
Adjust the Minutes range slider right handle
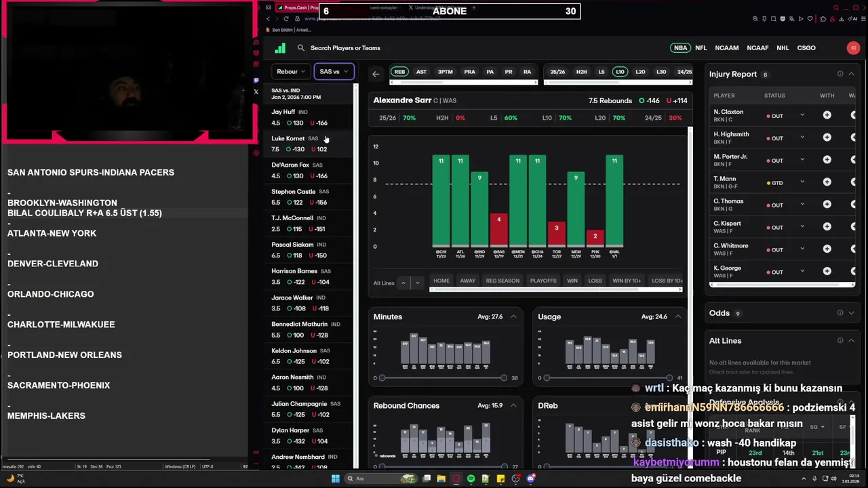tap(504, 378)
